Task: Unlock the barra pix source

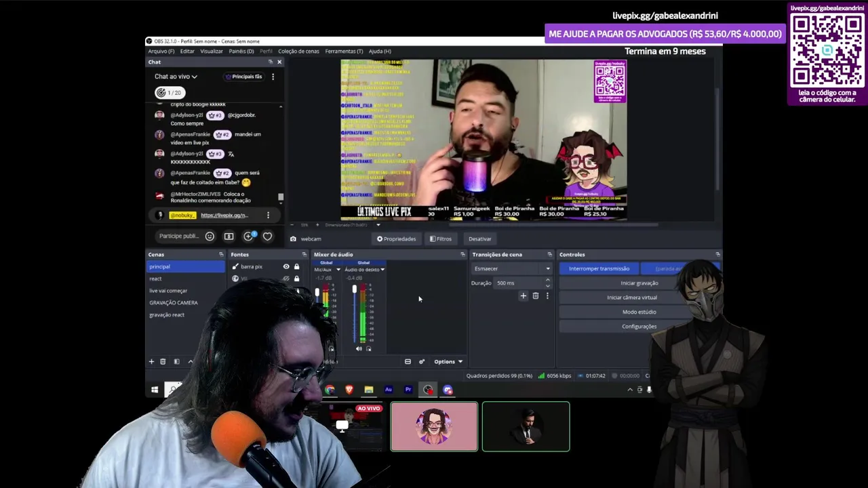Action: click(x=296, y=267)
